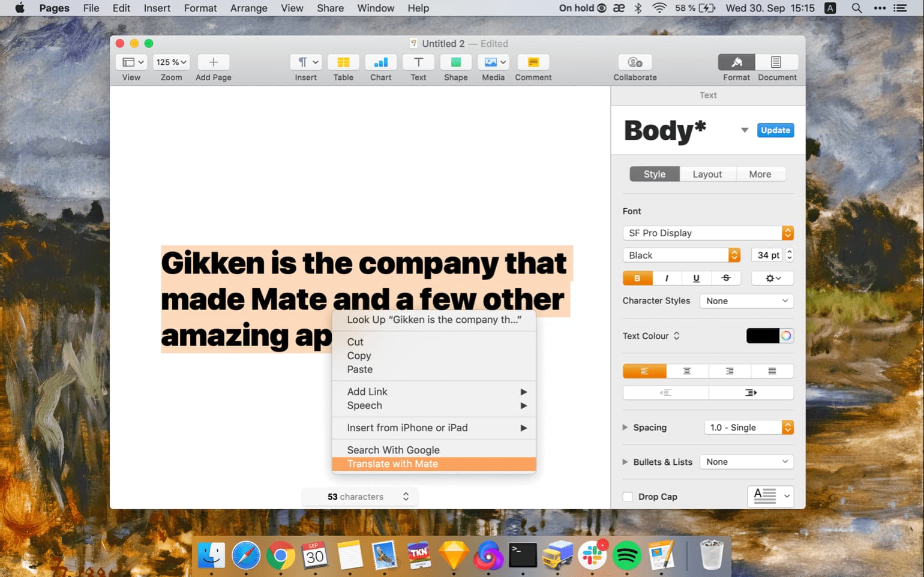Add a Comment to the document
The height and width of the screenshot is (577, 924).
(x=533, y=62)
